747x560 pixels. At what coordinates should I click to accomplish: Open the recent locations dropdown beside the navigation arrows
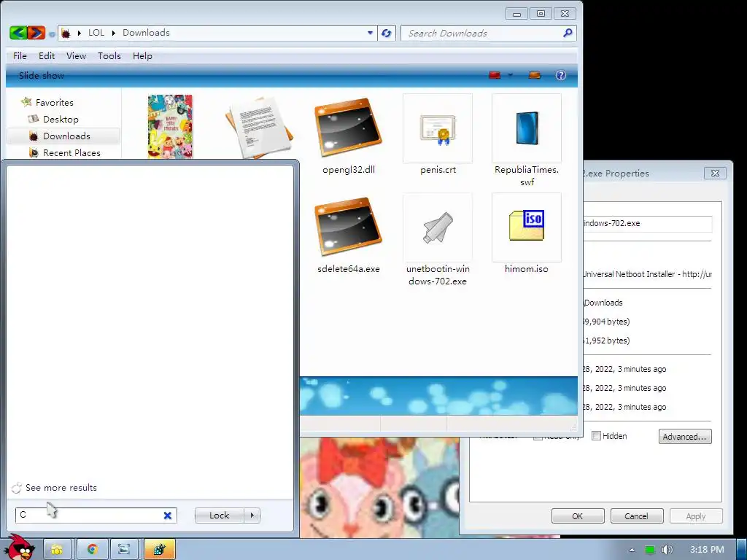[x=52, y=34]
